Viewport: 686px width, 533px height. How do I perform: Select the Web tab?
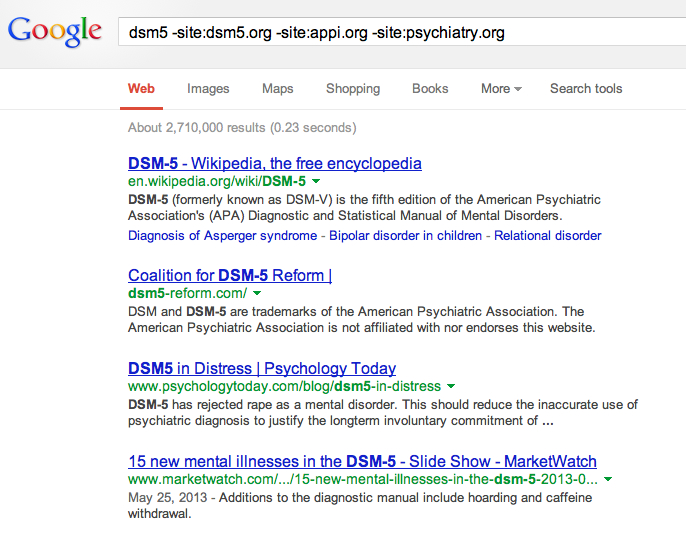[141, 88]
